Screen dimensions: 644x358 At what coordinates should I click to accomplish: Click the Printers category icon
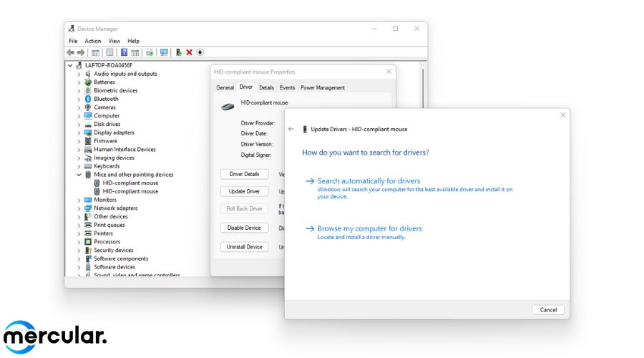tap(88, 233)
